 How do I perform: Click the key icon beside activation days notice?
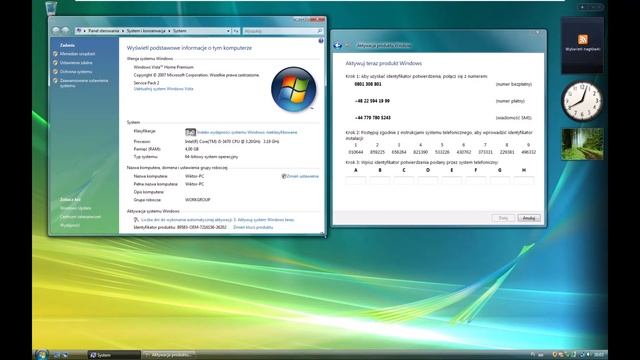136,220
